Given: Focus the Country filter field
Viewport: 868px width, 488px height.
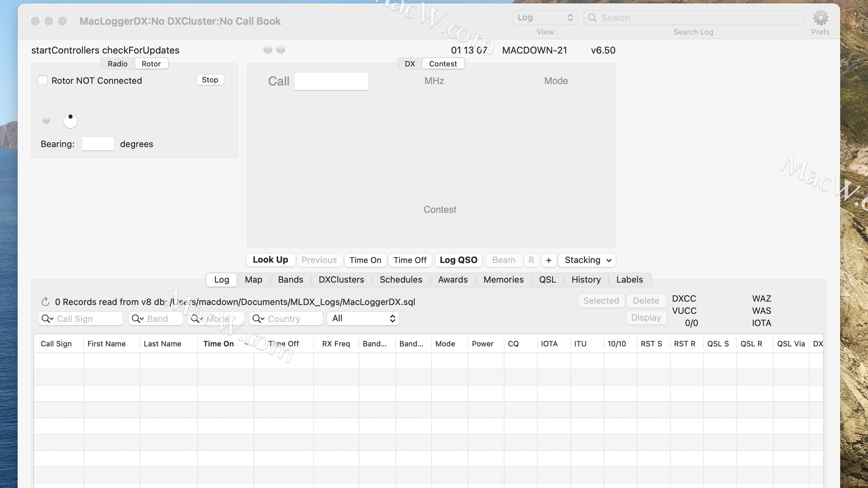Looking at the screenshot, I should (x=286, y=319).
